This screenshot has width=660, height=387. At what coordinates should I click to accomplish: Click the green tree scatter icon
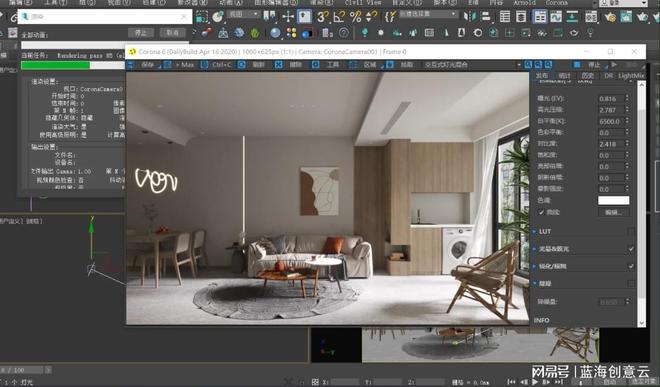[x=255, y=33]
